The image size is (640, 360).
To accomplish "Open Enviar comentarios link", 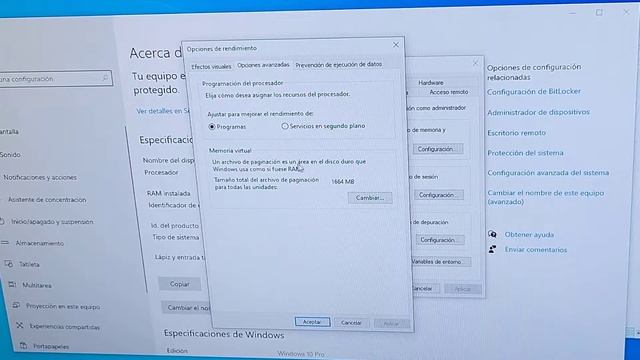I will coord(536,250).
